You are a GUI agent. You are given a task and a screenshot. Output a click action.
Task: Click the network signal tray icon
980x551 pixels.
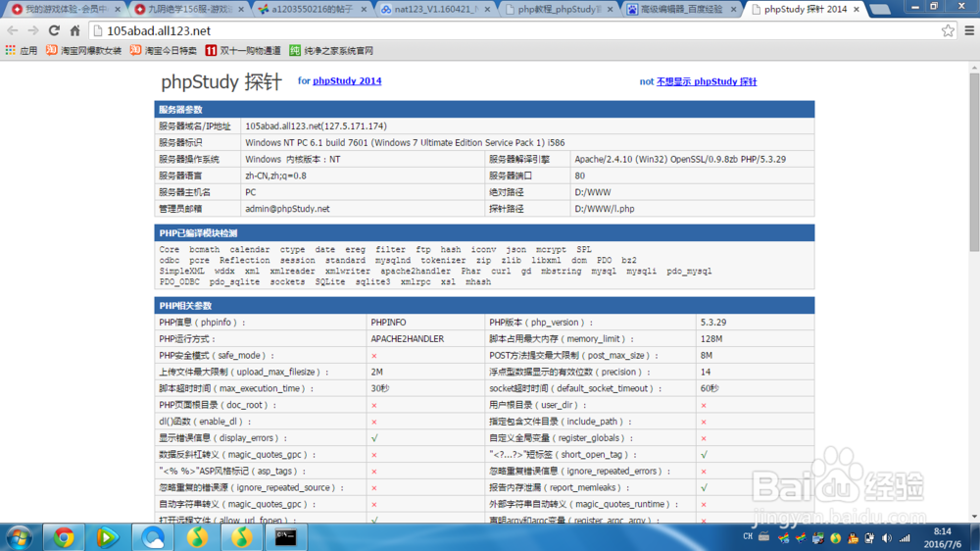click(905, 538)
